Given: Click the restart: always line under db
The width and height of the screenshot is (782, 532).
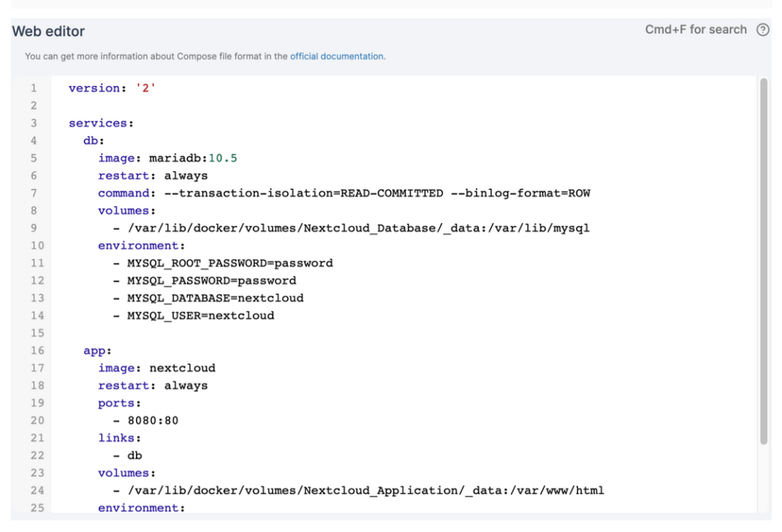Looking at the screenshot, I should pyautogui.click(x=153, y=176).
